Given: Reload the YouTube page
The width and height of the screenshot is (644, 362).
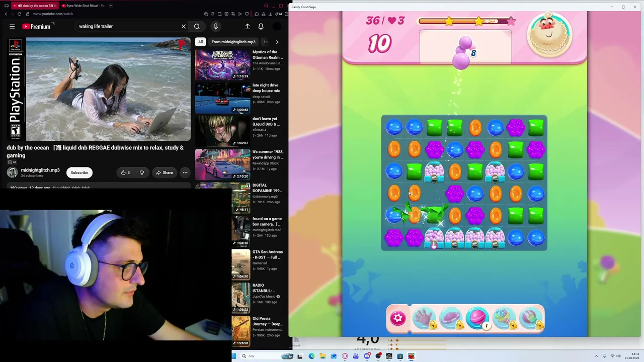Looking at the screenshot, I should (x=20, y=14).
